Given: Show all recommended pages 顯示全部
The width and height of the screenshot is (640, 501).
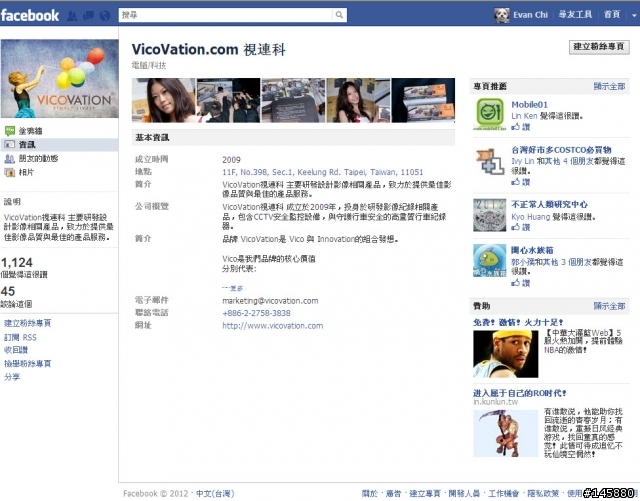Looking at the screenshot, I should [609, 86].
